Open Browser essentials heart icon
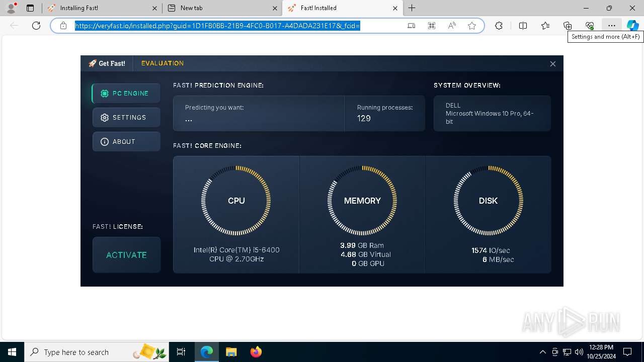Screen dimensions: 644x362 (590, 26)
